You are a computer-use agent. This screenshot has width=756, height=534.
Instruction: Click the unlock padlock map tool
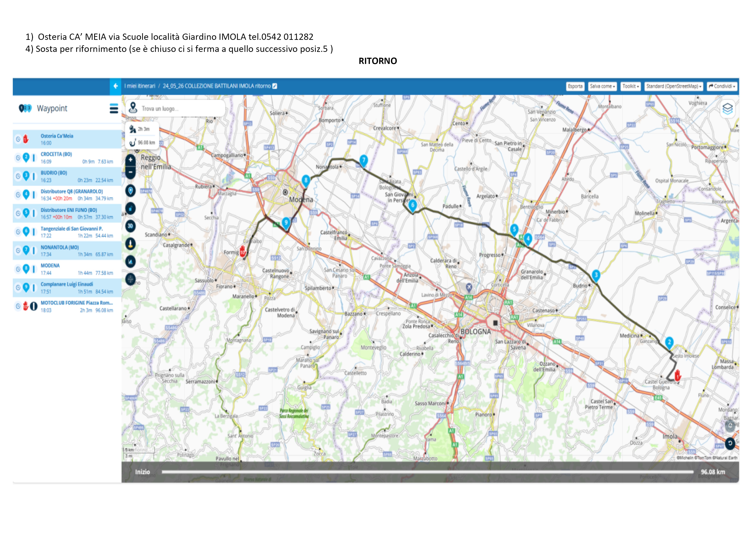[131, 208]
